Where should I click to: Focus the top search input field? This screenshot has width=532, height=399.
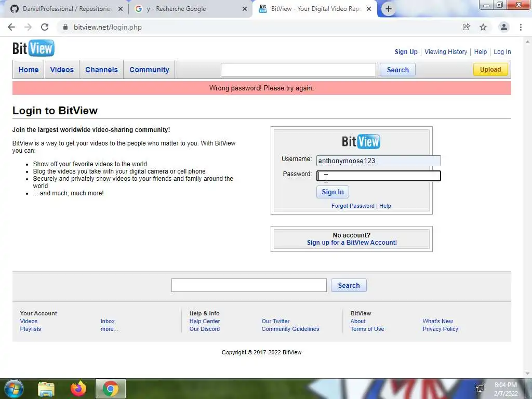(x=298, y=70)
